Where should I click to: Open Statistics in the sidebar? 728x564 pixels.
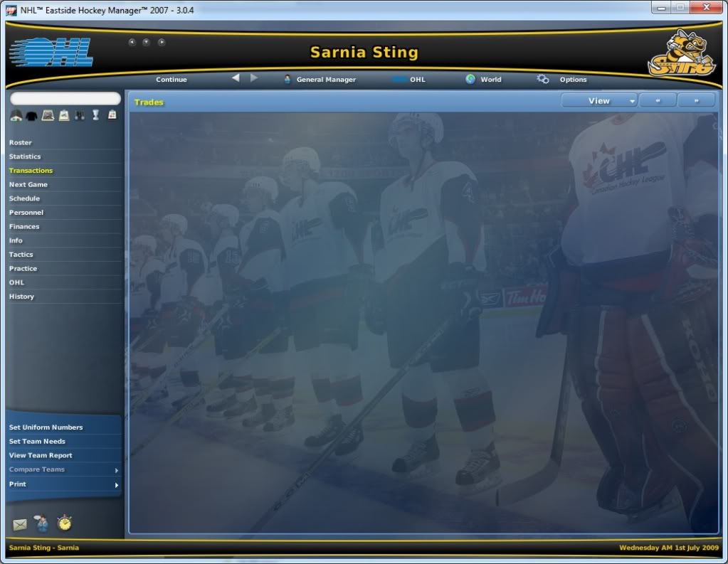pos(25,156)
